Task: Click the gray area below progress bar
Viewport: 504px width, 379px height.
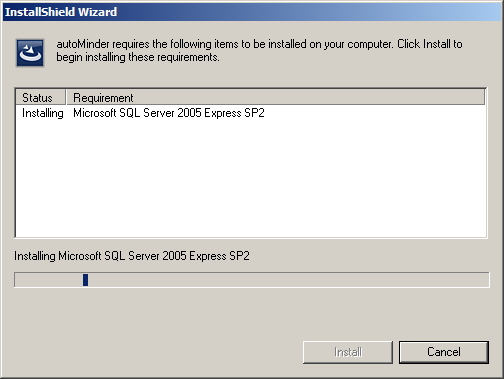Action: (252, 313)
